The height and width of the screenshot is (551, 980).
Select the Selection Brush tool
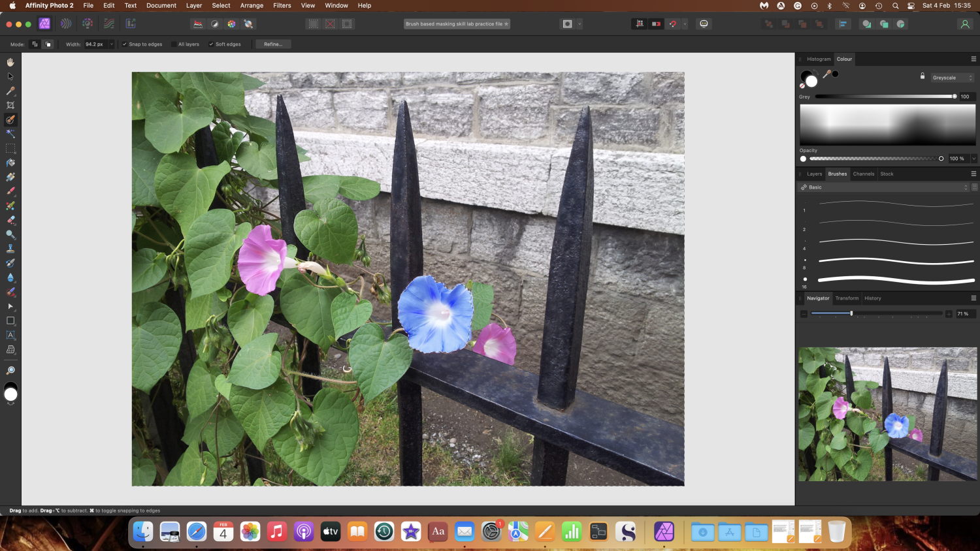10,119
